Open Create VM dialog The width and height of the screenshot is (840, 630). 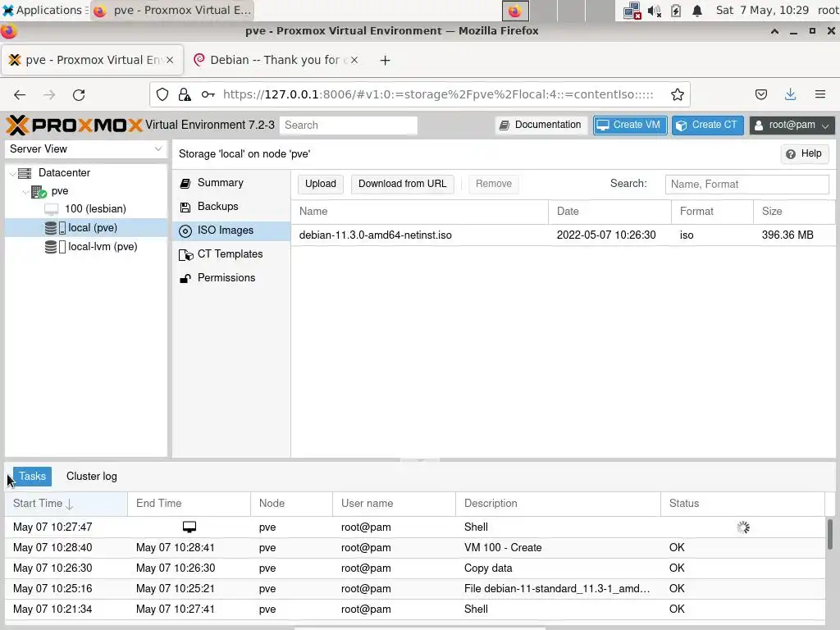pos(629,125)
